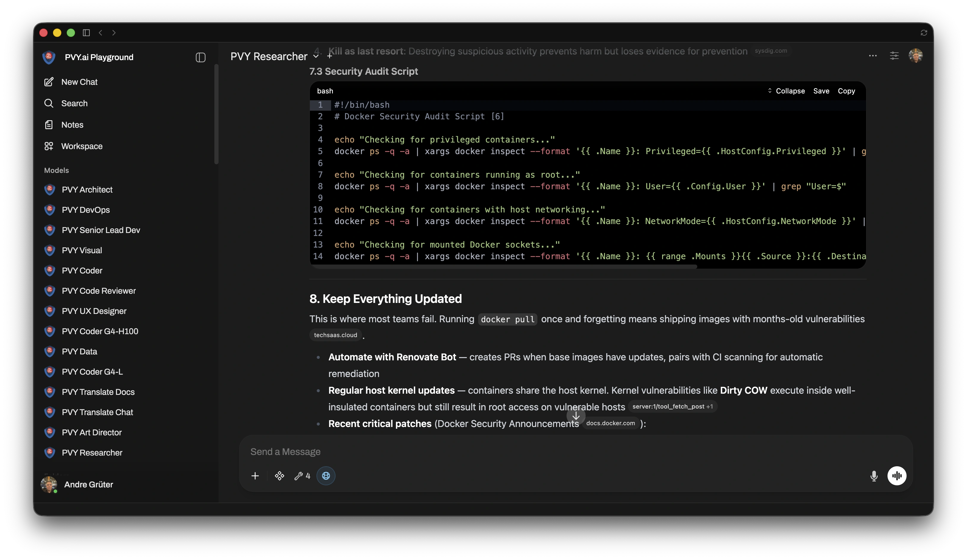Click the Notes document icon
This screenshot has width=967, height=560.
coord(49,125)
